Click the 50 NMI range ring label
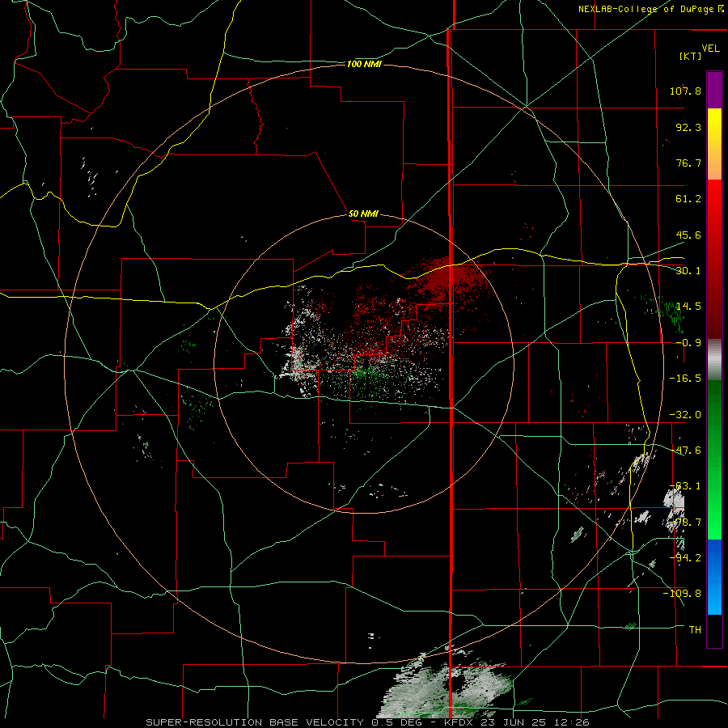 (x=363, y=214)
